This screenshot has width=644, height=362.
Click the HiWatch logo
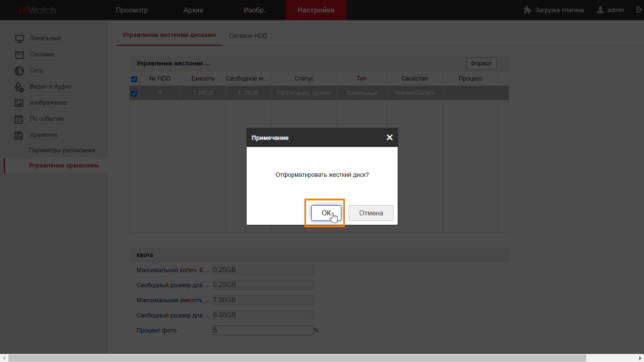coord(37,10)
